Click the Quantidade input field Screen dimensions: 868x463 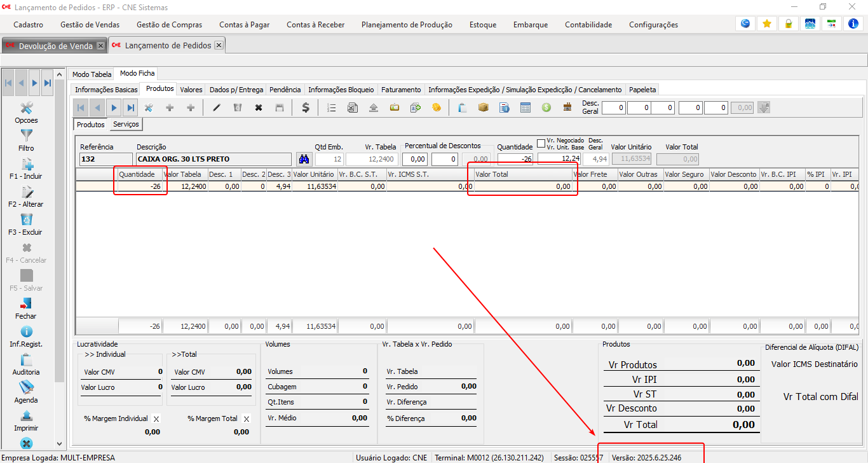(516, 159)
